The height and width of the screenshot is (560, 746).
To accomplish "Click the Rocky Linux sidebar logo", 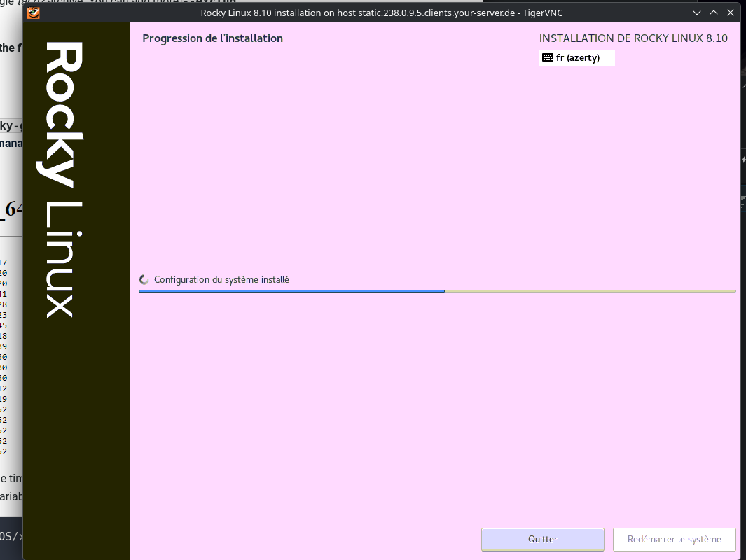I will 62,180.
